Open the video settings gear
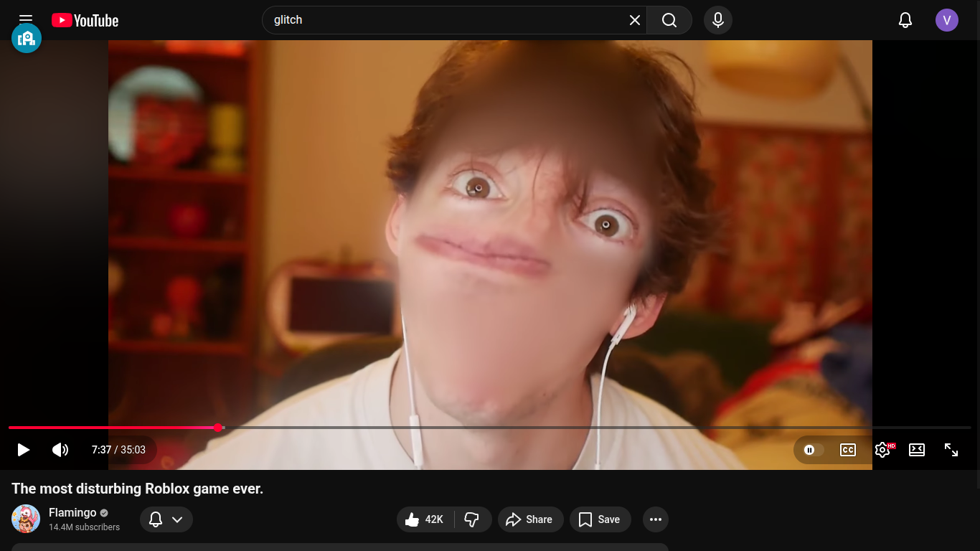Screen dimensions: 980x551 click(x=882, y=450)
